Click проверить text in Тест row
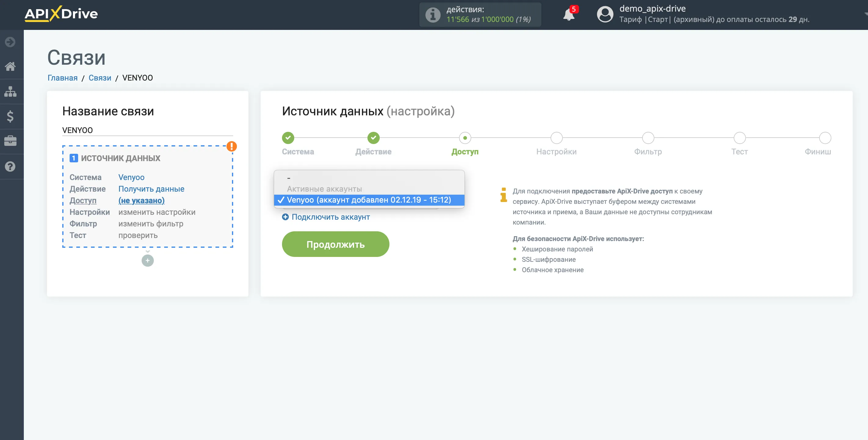This screenshot has width=868, height=440. click(138, 235)
